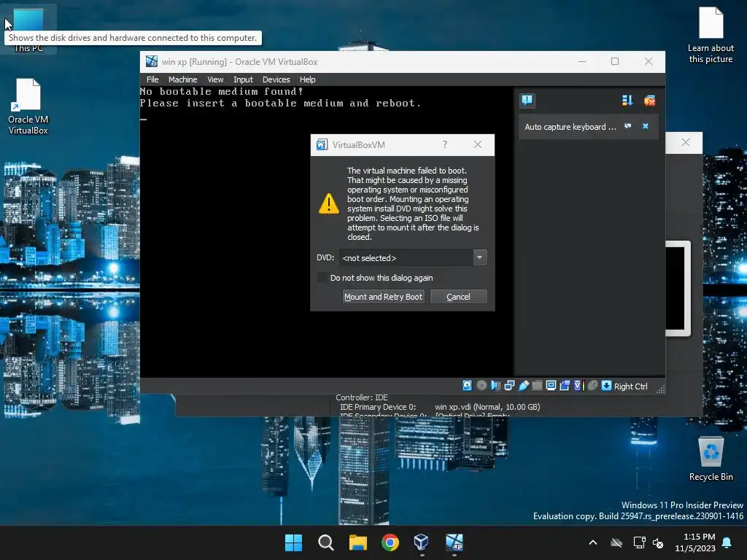The width and height of the screenshot is (747, 560).
Task: Click the network adapters status icon
Action: 509,386
